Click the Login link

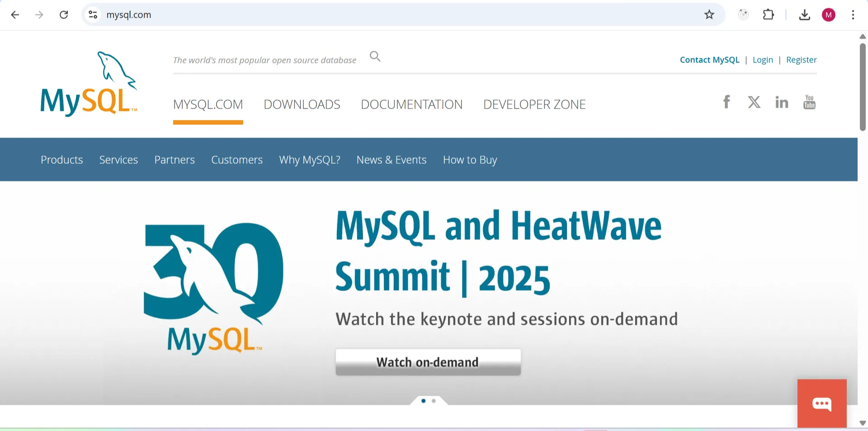point(763,60)
